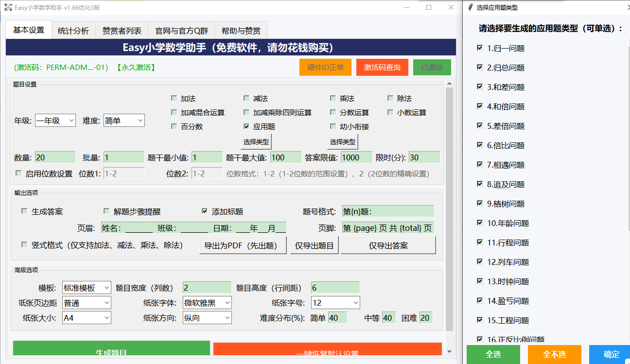The image size is (630, 364).
Task: Enable the 除法 checkbox
Action: [x=391, y=98]
